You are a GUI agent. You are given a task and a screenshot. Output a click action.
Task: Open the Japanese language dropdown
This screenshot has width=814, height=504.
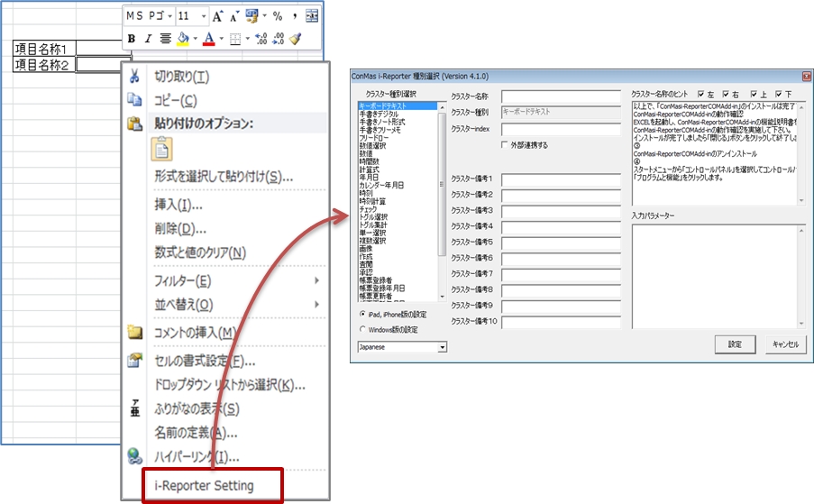[442, 346]
